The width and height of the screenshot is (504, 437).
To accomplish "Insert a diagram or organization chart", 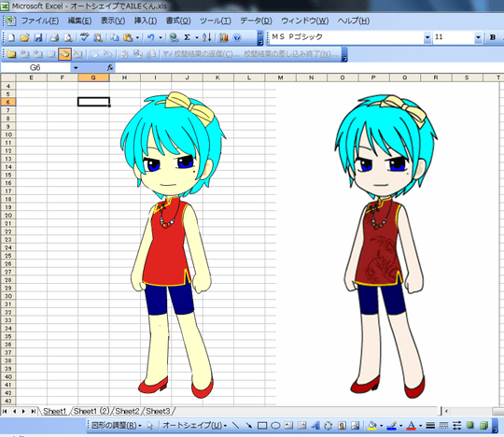I will (x=329, y=426).
